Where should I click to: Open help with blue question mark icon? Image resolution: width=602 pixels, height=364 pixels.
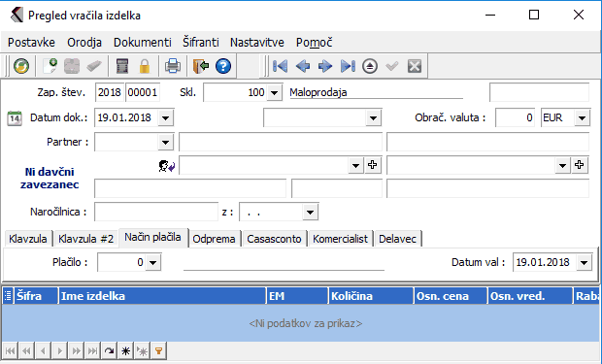223,66
